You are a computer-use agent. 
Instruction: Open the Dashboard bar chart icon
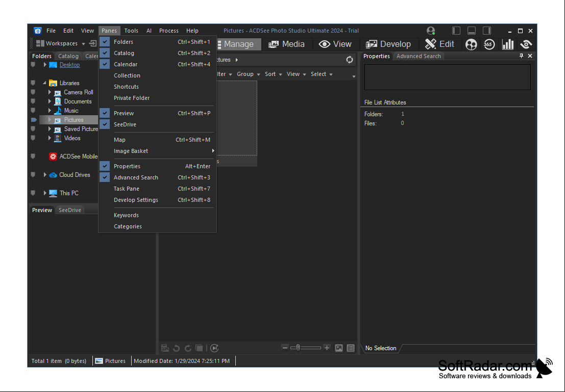pyautogui.click(x=508, y=44)
